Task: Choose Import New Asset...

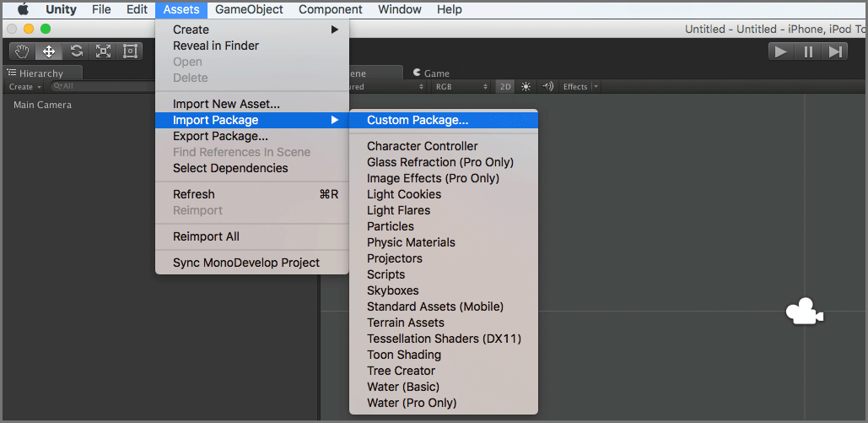Action: [x=252, y=104]
